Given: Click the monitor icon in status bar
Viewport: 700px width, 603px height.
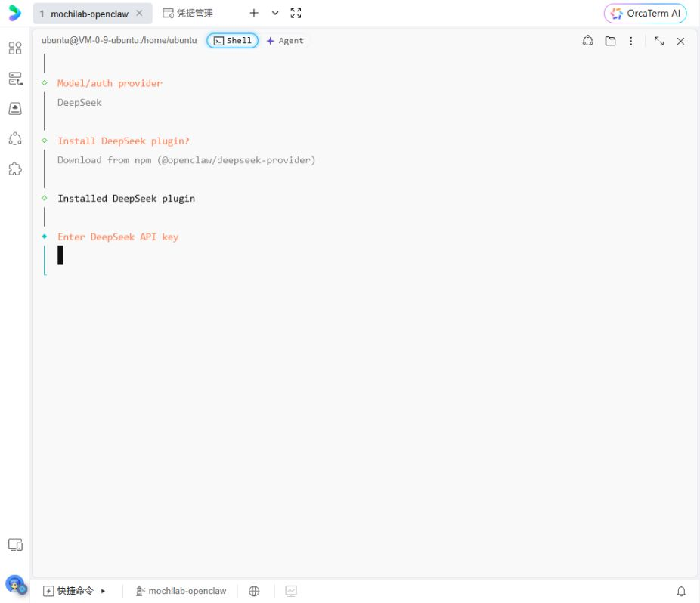Looking at the screenshot, I should click(291, 591).
